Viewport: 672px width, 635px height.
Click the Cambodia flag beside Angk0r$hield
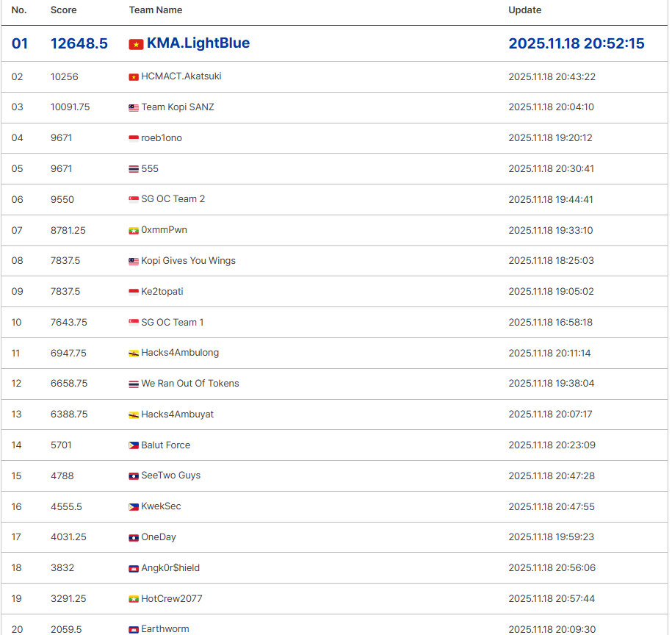point(134,569)
